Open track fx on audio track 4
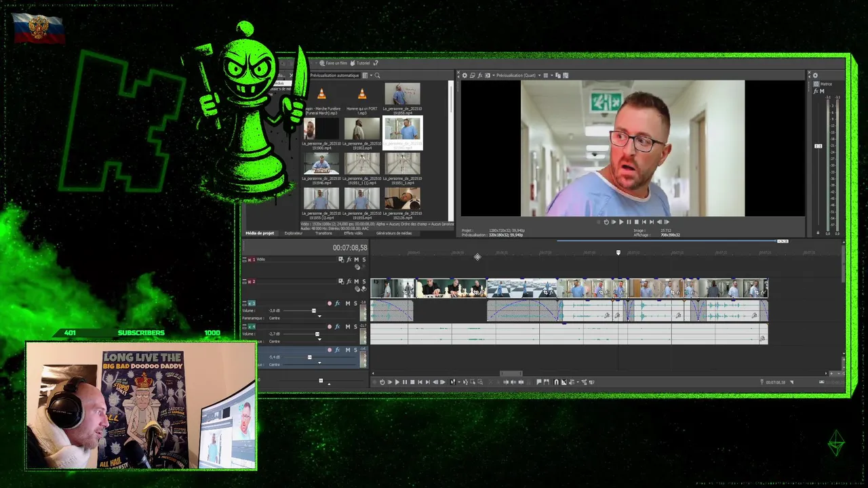Image resolution: width=868 pixels, height=488 pixels. (x=337, y=327)
